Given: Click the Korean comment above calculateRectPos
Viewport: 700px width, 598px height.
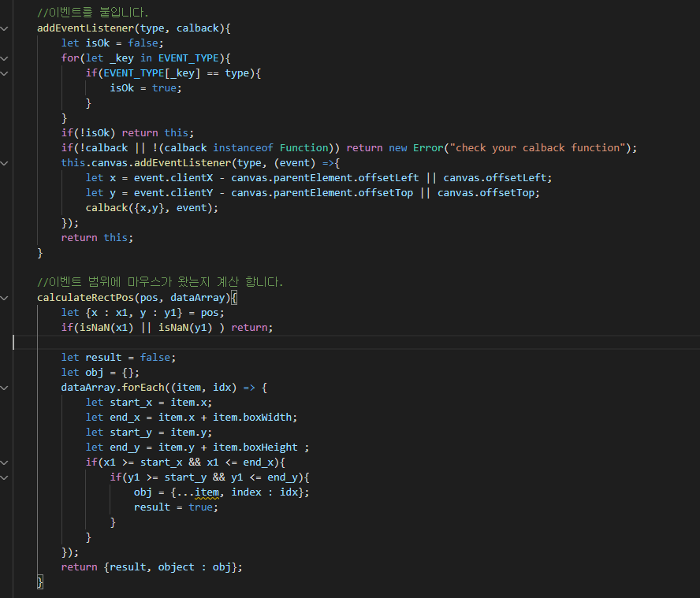Looking at the screenshot, I should click(x=160, y=282).
